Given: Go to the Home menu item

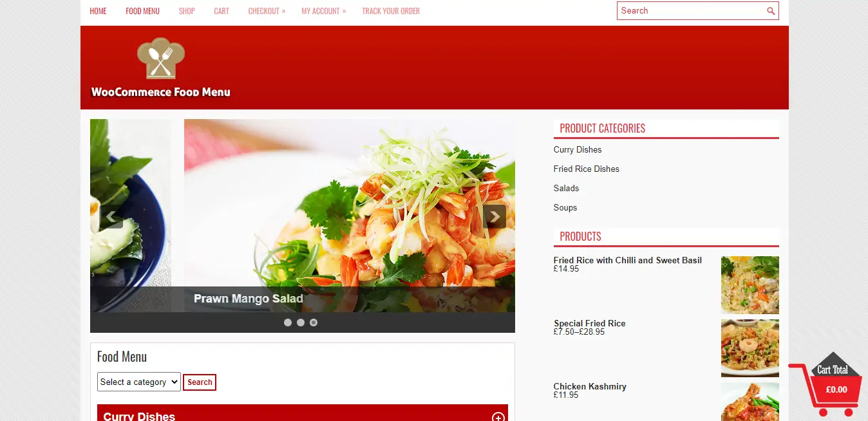Looking at the screenshot, I should pyautogui.click(x=99, y=11).
